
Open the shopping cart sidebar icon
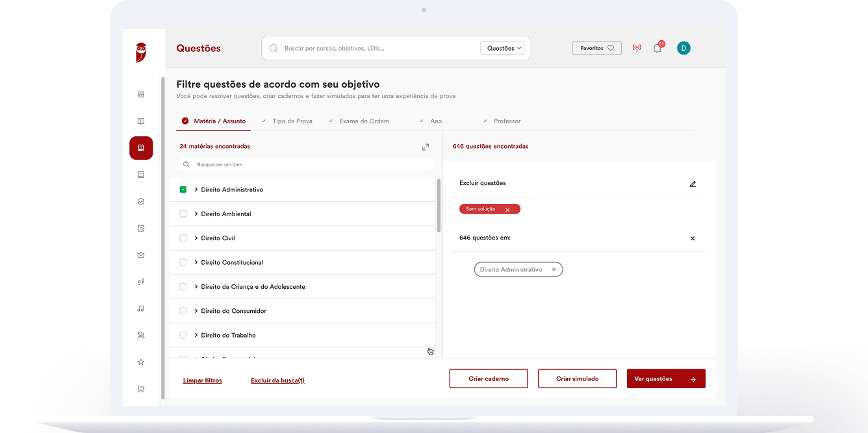141,390
